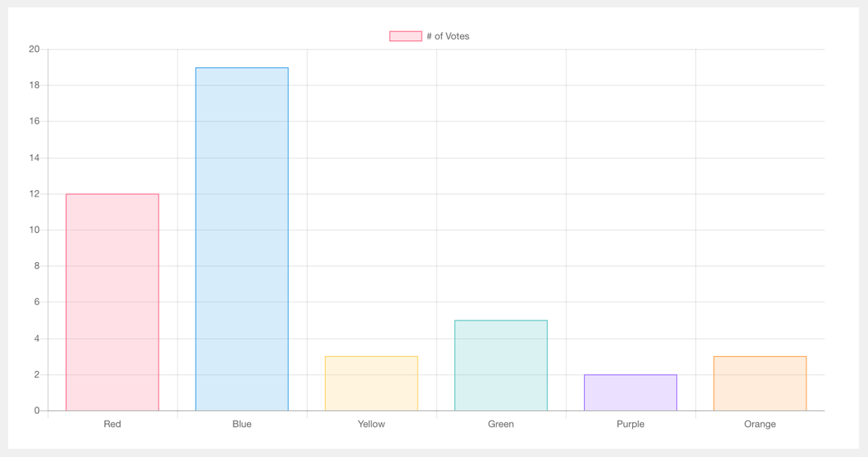Image resolution: width=868 pixels, height=457 pixels.
Task: Select the Blue bar
Action: 241,237
